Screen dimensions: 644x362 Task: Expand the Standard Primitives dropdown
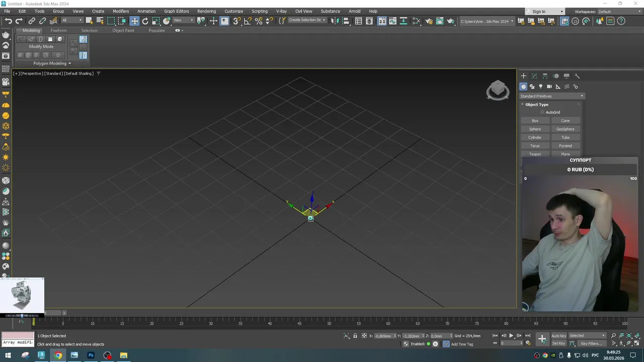pos(552,96)
